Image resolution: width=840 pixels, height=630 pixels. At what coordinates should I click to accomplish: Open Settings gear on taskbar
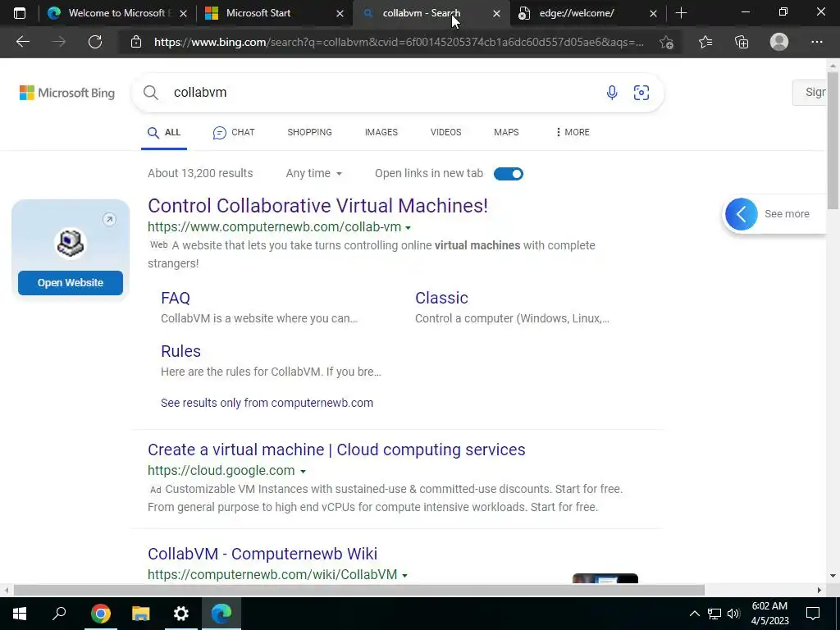coord(181,614)
